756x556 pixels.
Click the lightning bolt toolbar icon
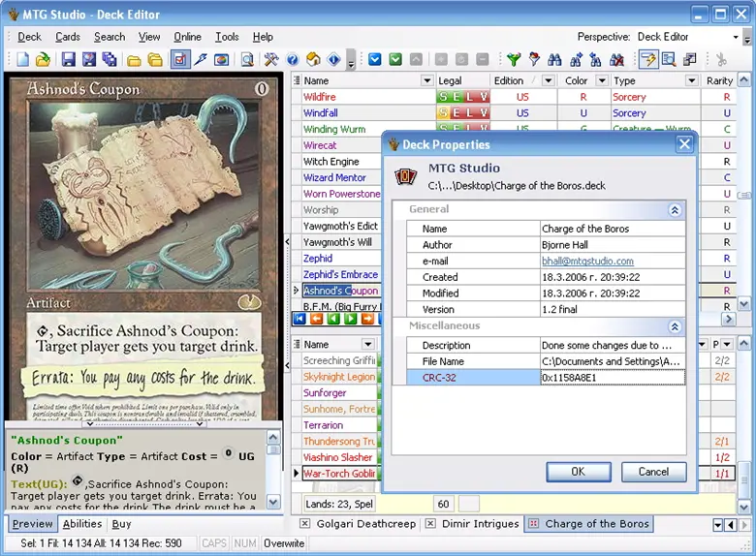click(201, 60)
